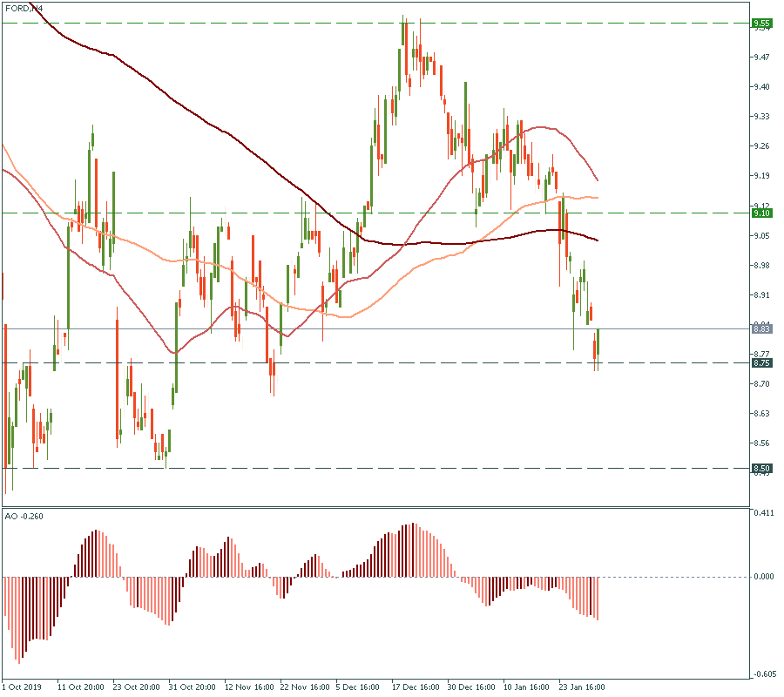
Task: Select the 8.75 support price tag
Action: point(760,362)
